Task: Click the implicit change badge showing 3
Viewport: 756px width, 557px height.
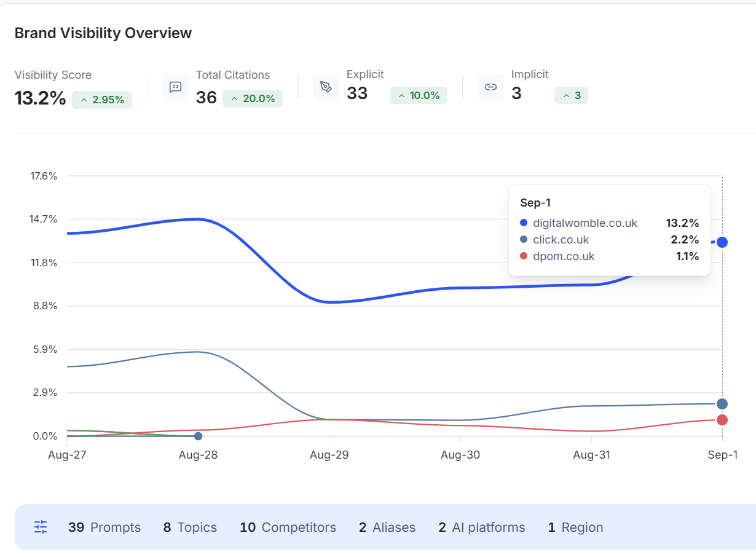Action: click(571, 95)
